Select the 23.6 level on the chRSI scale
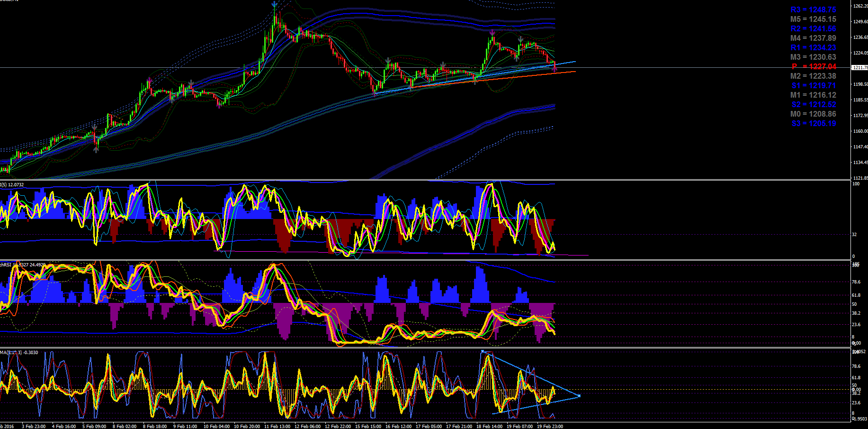 (856, 325)
